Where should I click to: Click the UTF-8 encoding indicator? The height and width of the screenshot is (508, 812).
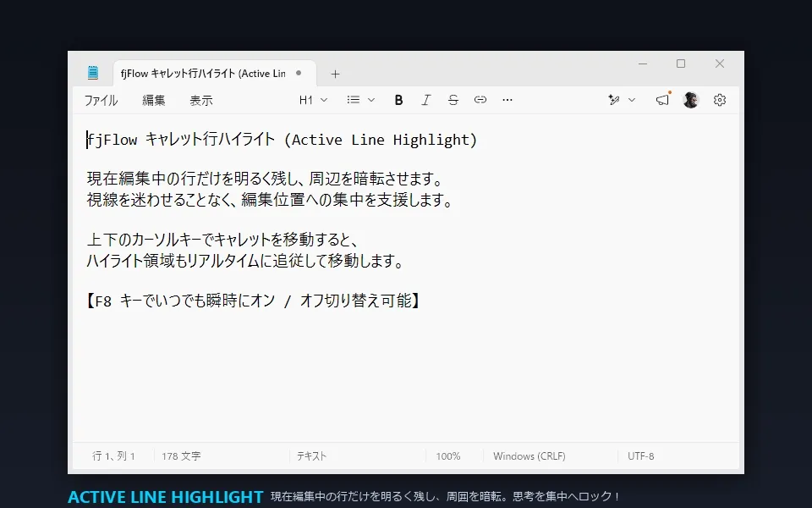point(640,456)
